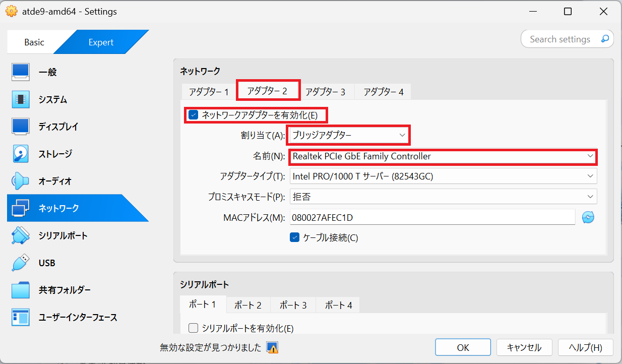Click the invalid settings warning icon
The height and width of the screenshot is (364, 622).
tap(272, 347)
